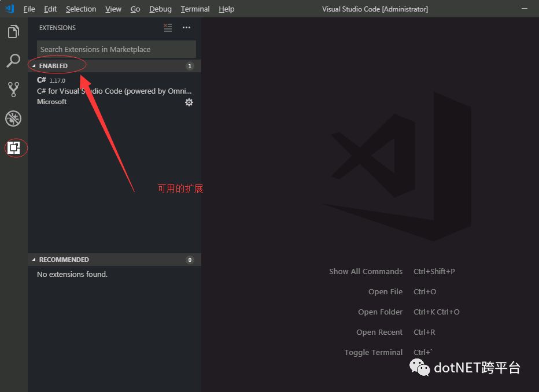539x392 pixels.
Task: Click Show All Commands shortcut hint
Action: pos(392,271)
